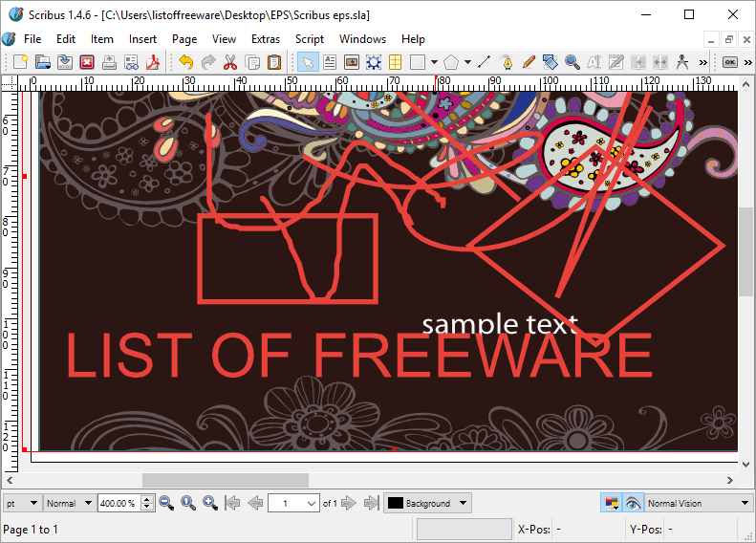Go to the next page button
Image resolution: width=756 pixels, height=543 pixels.
coord(348,503)
